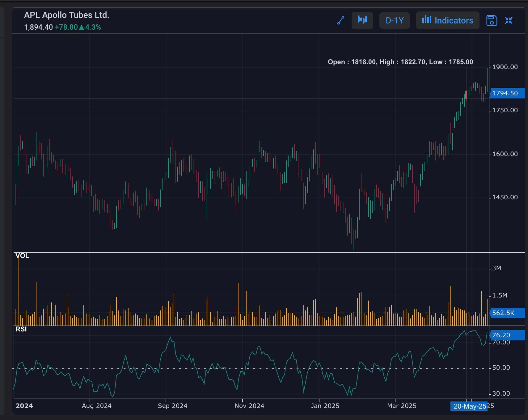Click the 1794.50 crosshair price label

[x=507, y=93]
